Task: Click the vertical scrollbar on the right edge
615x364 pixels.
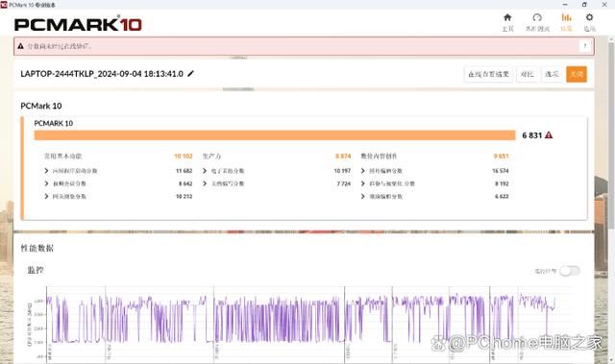Action: pyautogui.click(x=611, y=133)
